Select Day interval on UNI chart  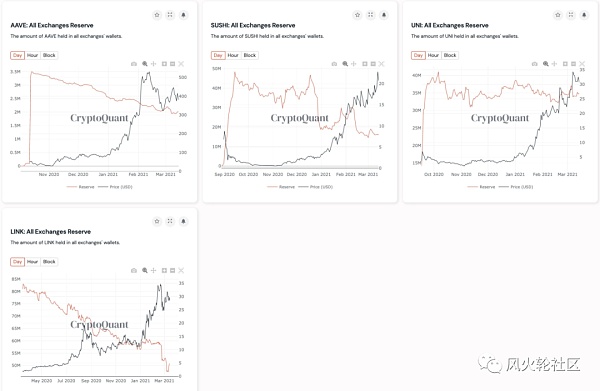point(418,55)
